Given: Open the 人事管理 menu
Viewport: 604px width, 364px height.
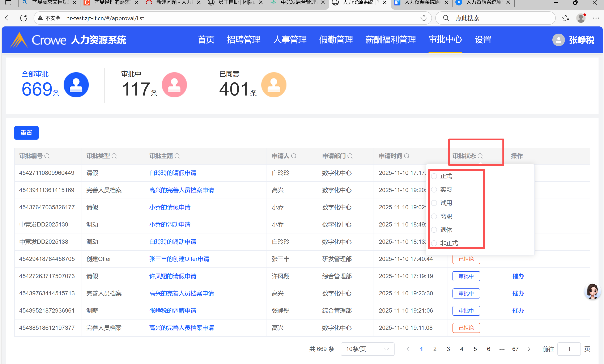Looking at the screenshot, I should pos(290,40).
